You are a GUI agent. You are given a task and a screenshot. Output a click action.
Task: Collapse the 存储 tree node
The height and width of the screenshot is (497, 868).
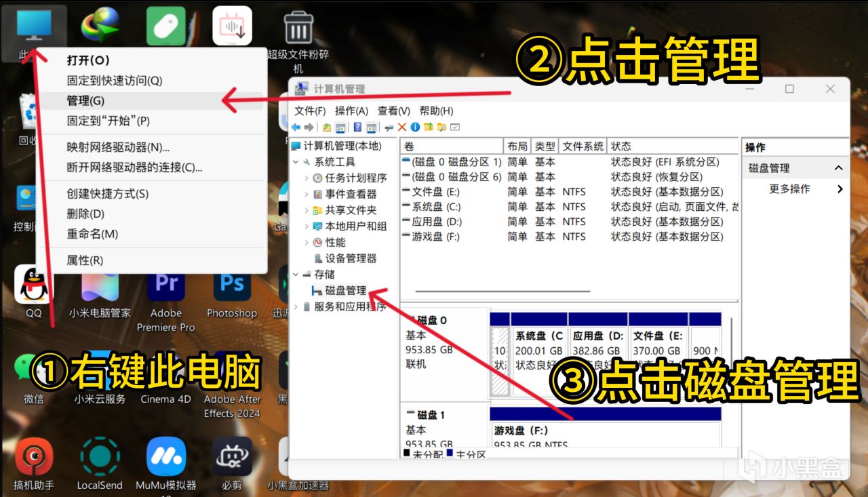pos(296,275)
